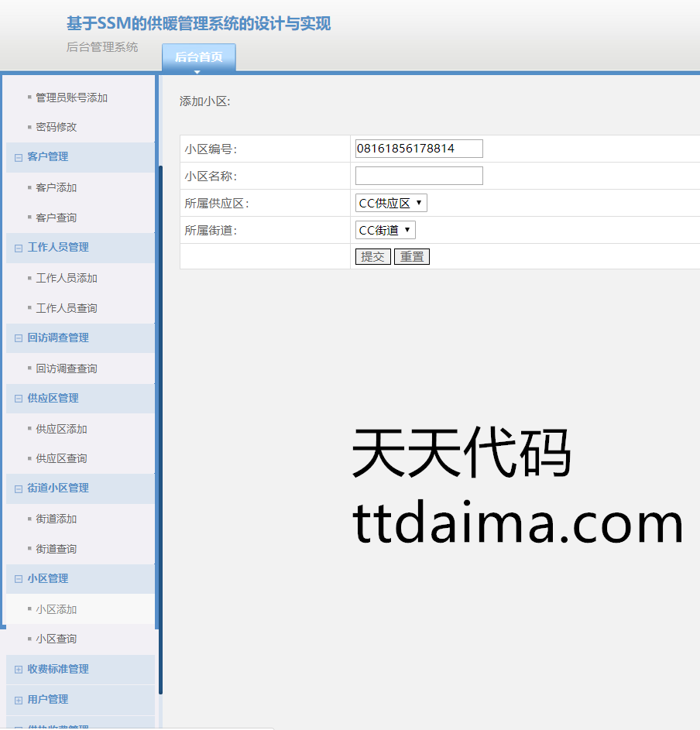Expand the 用户管理 plus icon

19,700
